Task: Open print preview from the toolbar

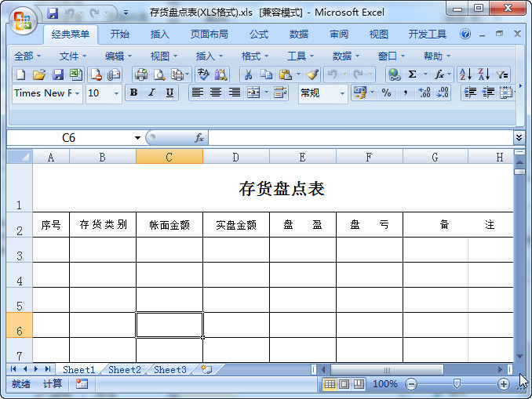Action: pyautogui.click(x=159, y=74)
